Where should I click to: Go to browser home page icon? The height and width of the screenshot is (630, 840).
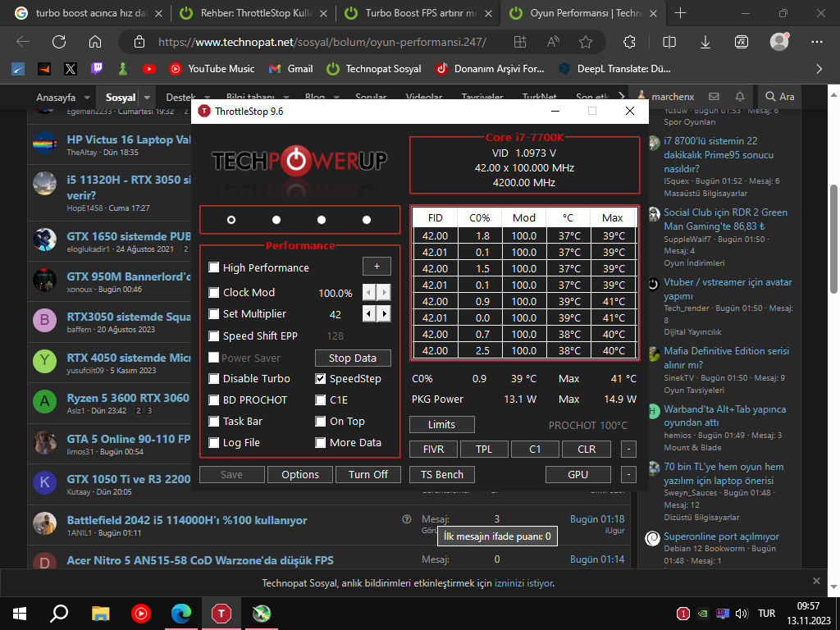[x=95, y=42]
